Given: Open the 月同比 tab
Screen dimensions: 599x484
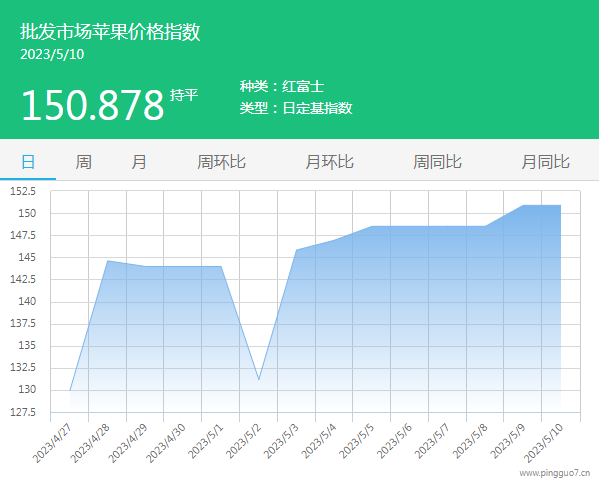Looking at the screenshot, I should [x=546, y=162].
